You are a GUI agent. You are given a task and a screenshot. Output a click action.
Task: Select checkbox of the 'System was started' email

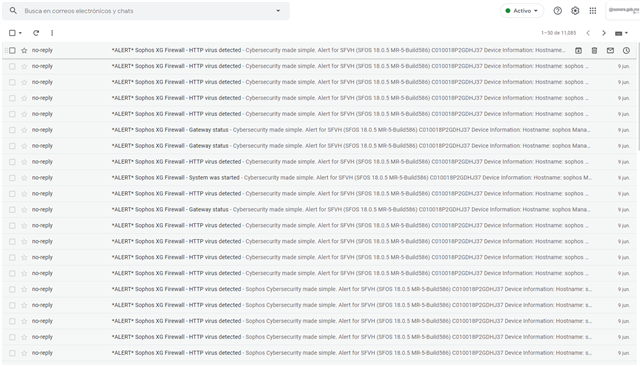tap(12, 178)
